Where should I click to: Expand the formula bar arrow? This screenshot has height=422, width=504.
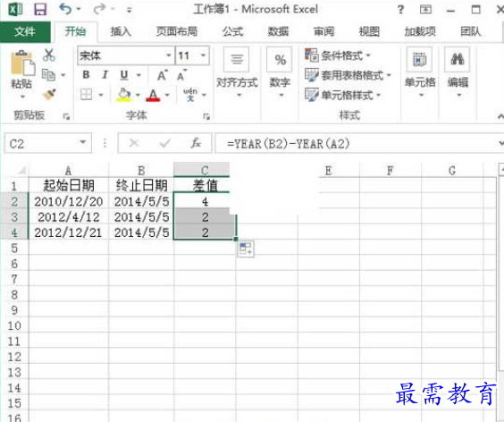pyautogui.click(x=500, y=143)
